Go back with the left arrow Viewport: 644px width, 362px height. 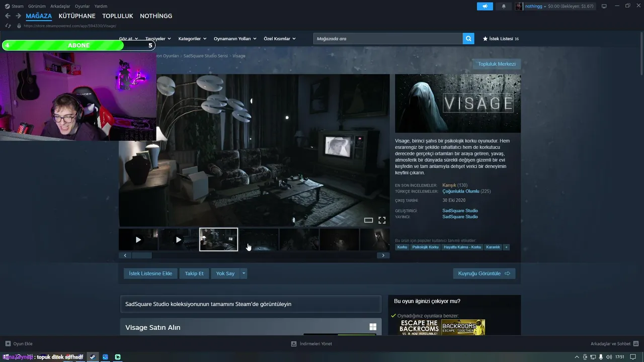[8, 16]
